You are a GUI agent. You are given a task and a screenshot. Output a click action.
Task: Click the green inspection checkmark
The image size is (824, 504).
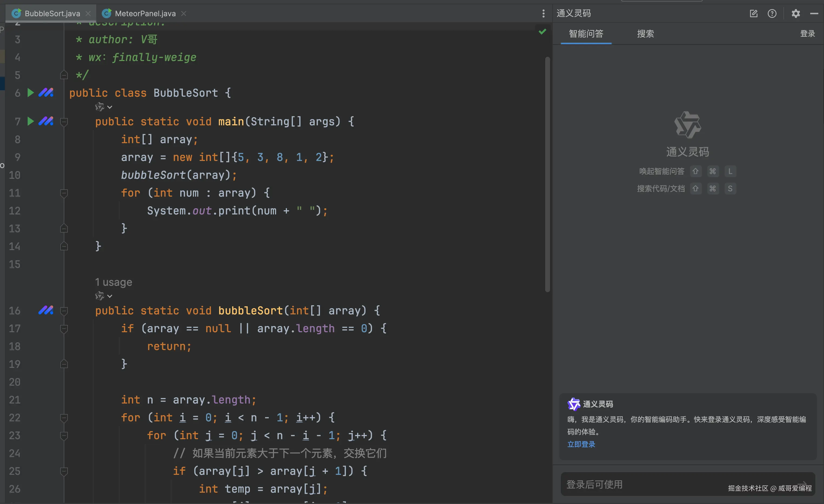(x=542, y=31)
